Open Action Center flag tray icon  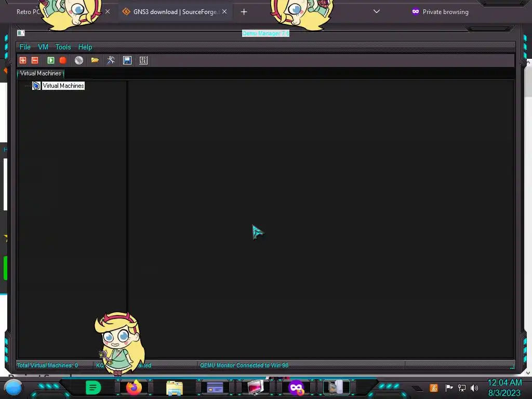pos(449,388)
